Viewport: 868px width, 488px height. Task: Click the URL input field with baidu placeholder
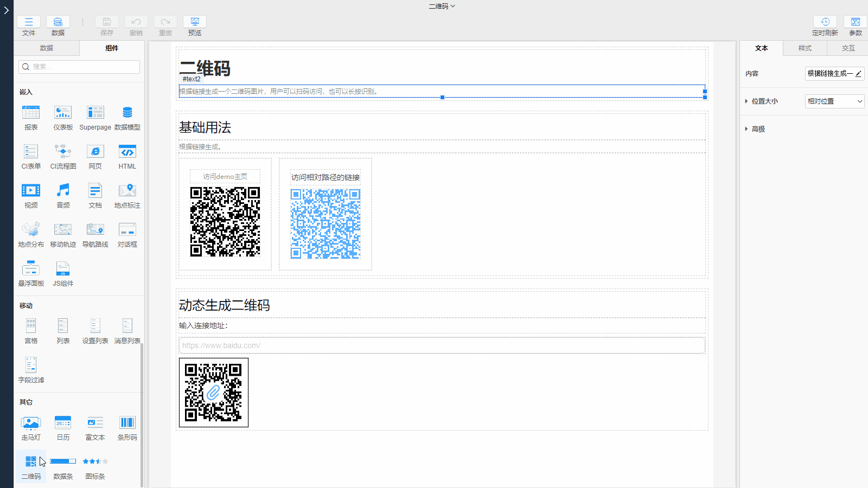tap(442, 345)
